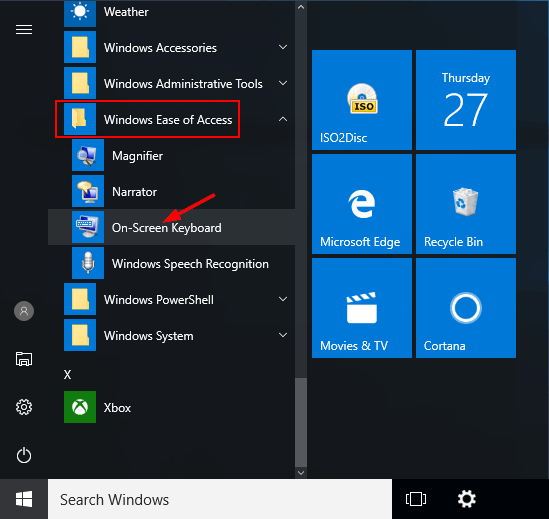Open Settings gear in Start sidebar

(24, 407)
